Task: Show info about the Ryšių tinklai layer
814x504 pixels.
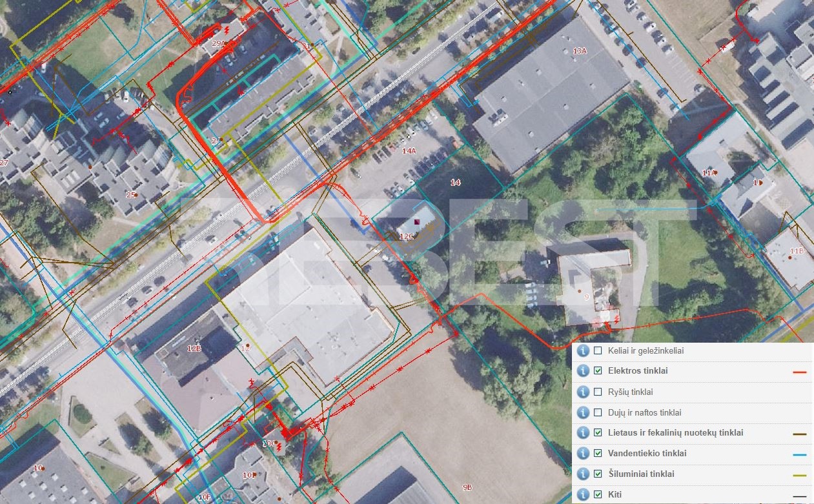Action: coord(583,392)
